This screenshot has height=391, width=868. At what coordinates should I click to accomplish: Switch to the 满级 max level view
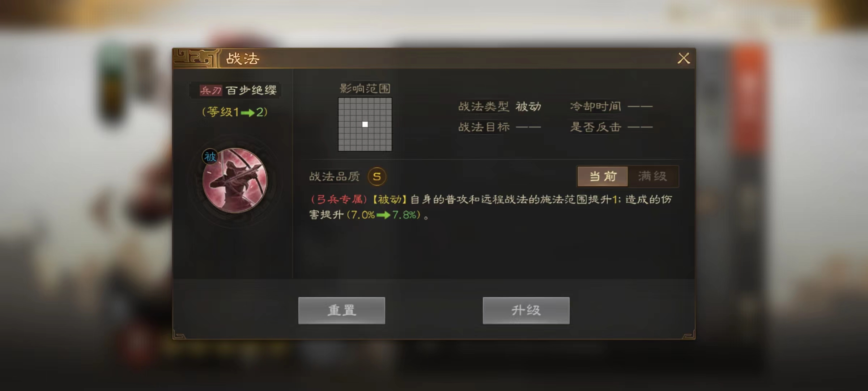[x=652, y=176]
